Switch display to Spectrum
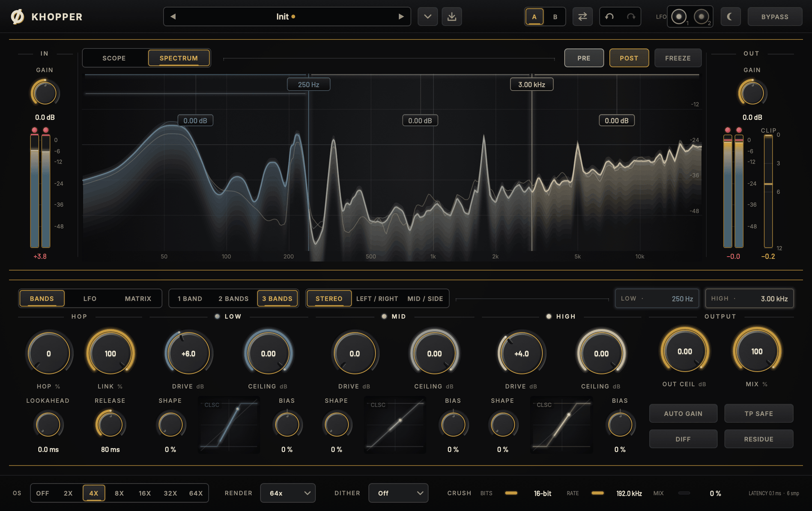The height and width of the screenshot is (511, 812). [179, 58]
